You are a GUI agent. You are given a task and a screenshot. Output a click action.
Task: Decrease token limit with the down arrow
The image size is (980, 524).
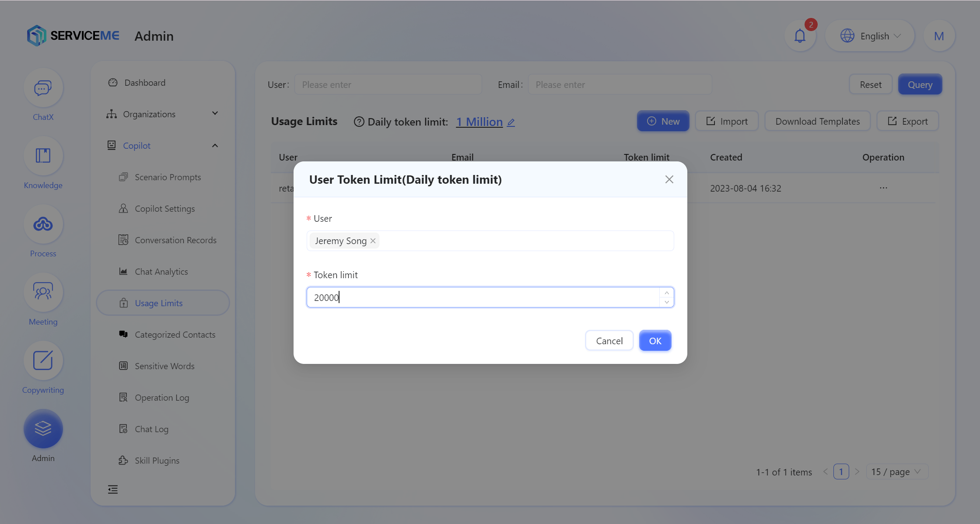[x=667, y=302]
